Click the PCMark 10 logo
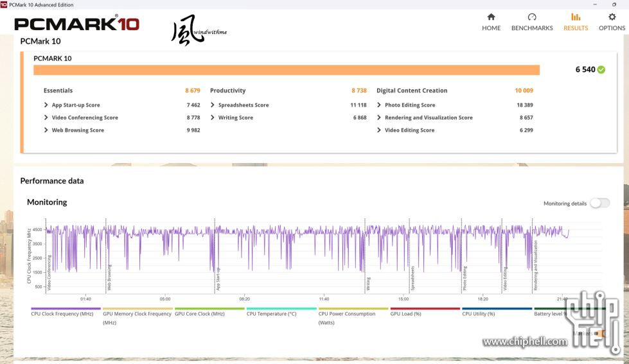629x364 pixels. point(76,24)
